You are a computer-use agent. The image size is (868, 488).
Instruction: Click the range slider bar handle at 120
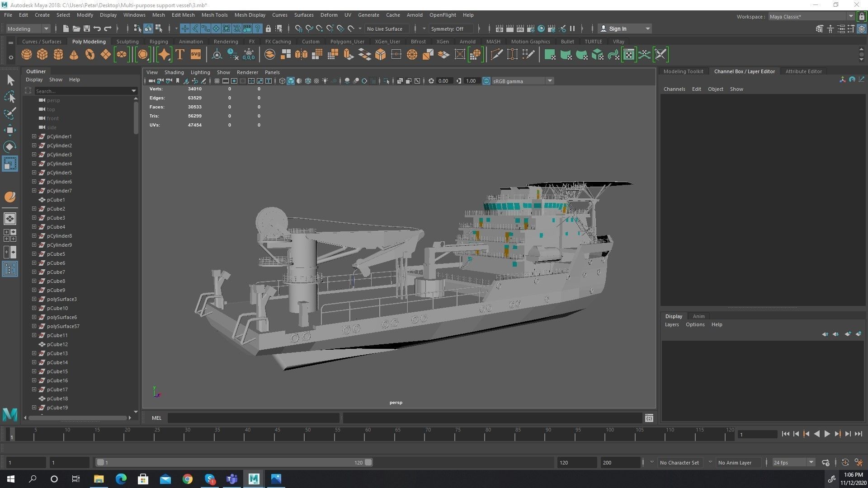pyautogui.click(x=368, y=462)
